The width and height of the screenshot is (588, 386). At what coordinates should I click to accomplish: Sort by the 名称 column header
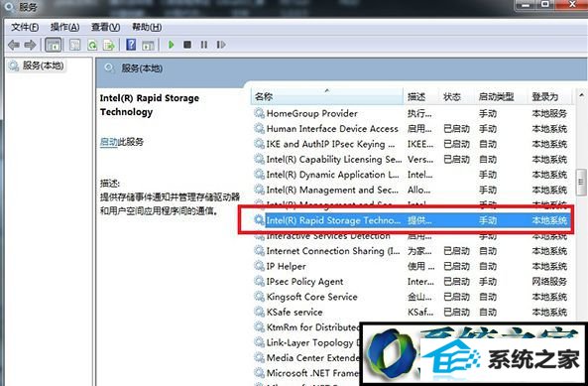(327, 97)
